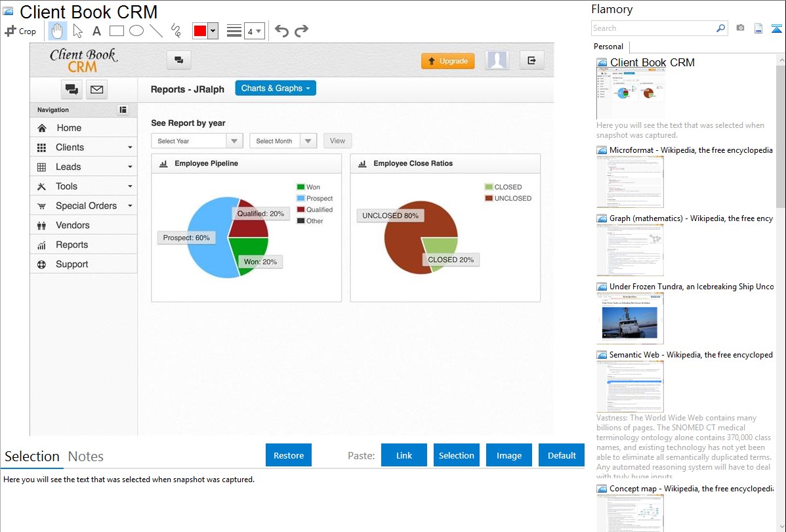Screen dimensions: 786x532
Task: Click the 'Prospect: 60%' pie chart label
Action: point(186,237)
